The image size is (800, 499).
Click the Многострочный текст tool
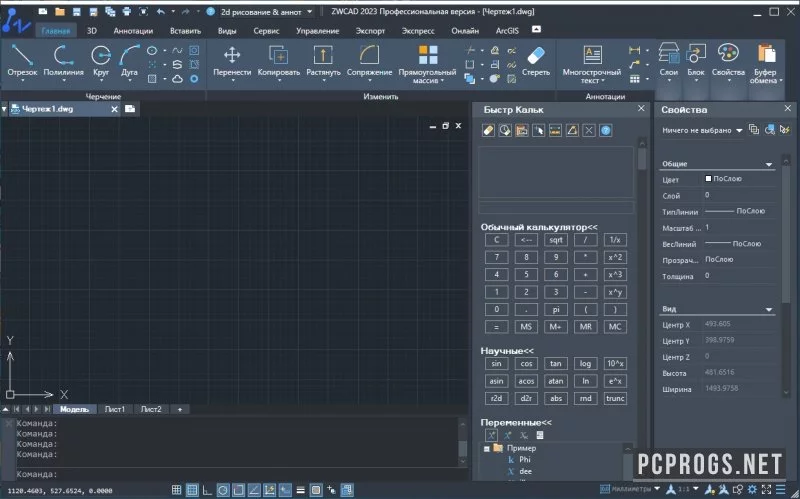coord(592,64)
